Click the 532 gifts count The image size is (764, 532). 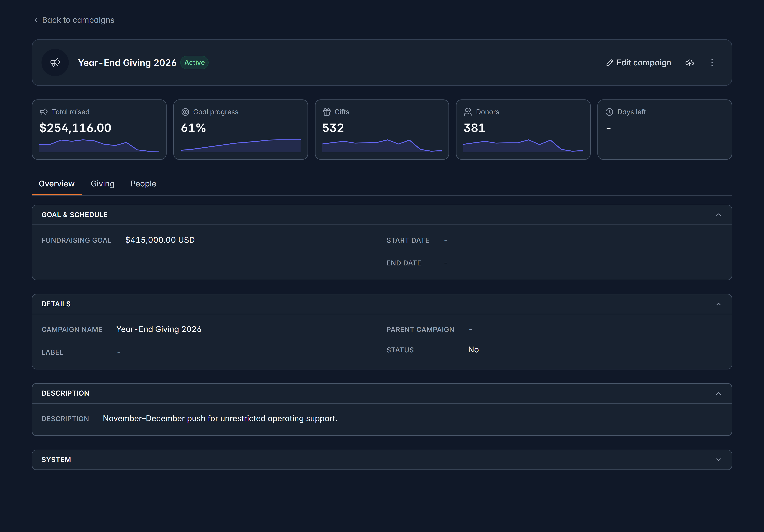(333, 128)
